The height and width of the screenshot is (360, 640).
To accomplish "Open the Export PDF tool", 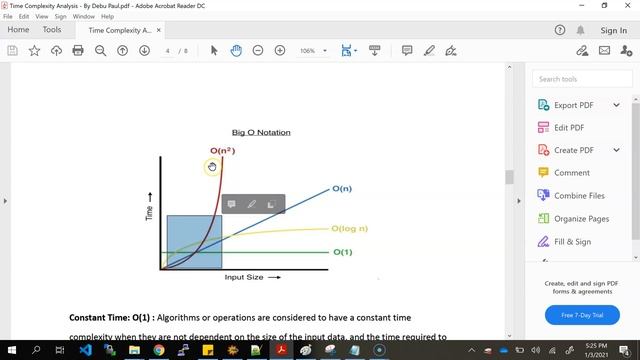I will [x=573, y=105].
